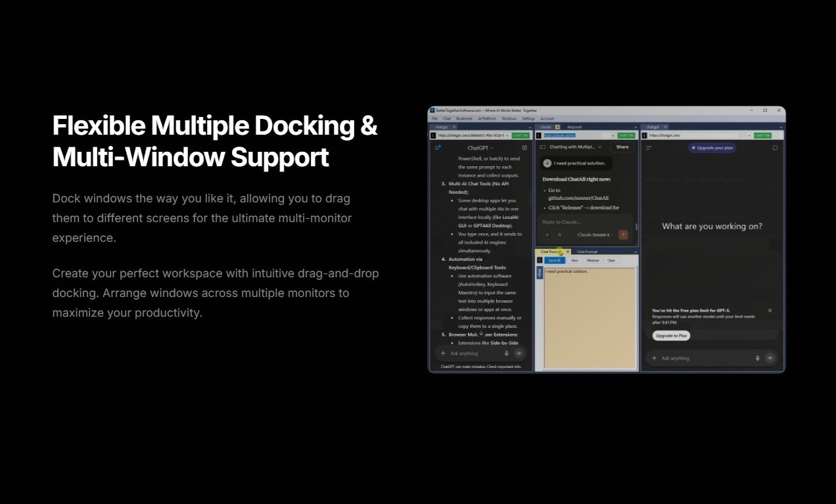Start a new chat in left ChatGPT
Screen dimensions: 836x504
pos(524,148)
